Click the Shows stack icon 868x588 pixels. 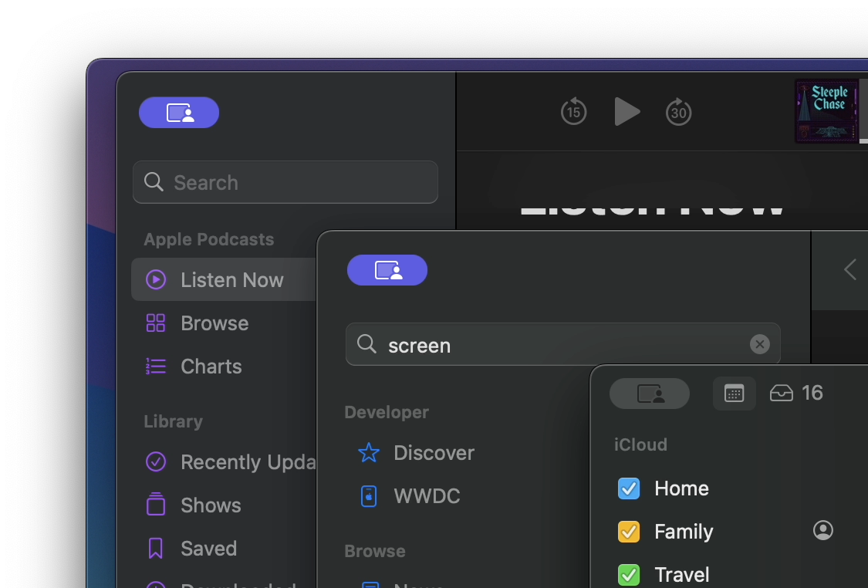[156, 504]
